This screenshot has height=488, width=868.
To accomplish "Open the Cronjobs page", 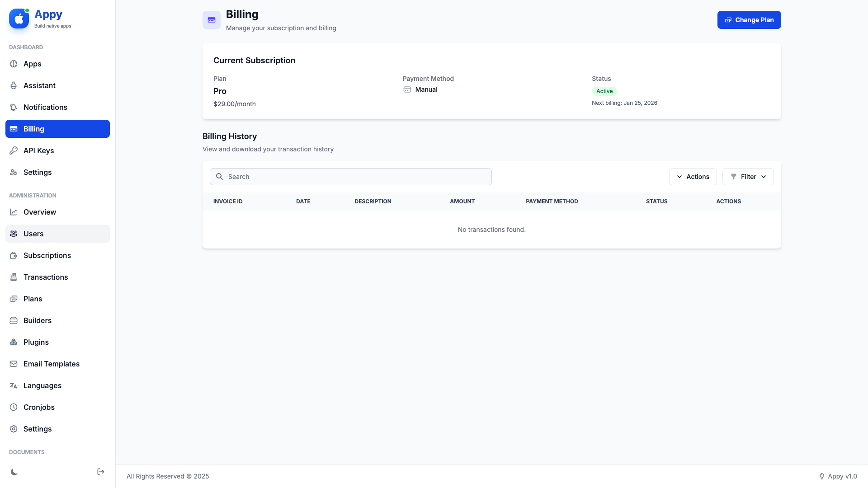I will coord(39,407).
